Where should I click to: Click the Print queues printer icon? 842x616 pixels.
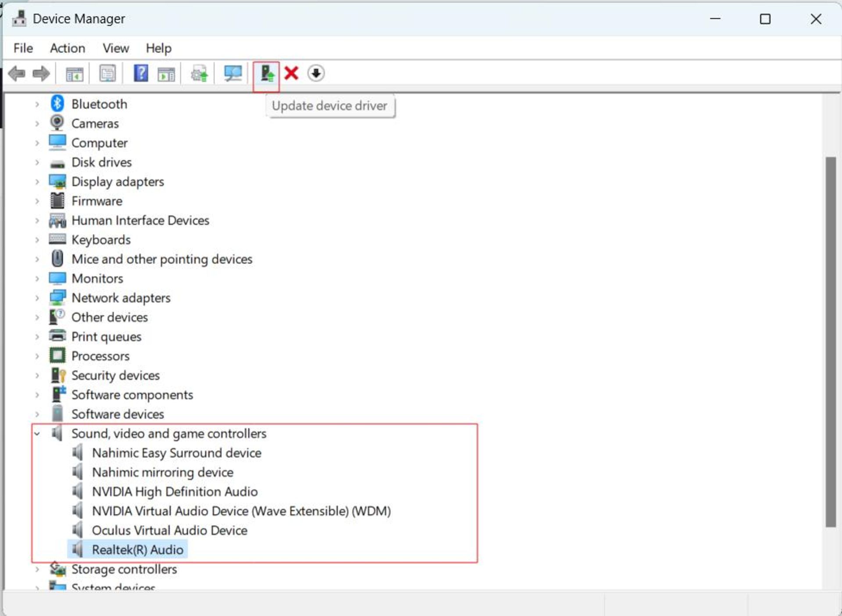[57, 336]
